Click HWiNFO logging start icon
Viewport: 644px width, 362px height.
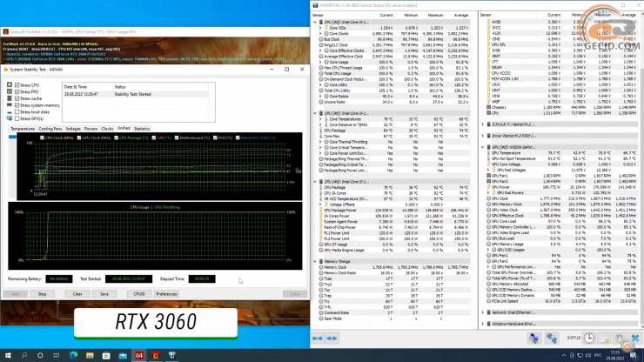coord(605,339)
